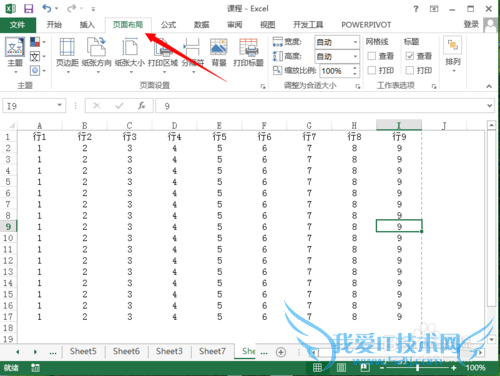Viewport: 500px width, 376px height.
Task: Open Ribbon Display Options button
Action: coord(434,9)
